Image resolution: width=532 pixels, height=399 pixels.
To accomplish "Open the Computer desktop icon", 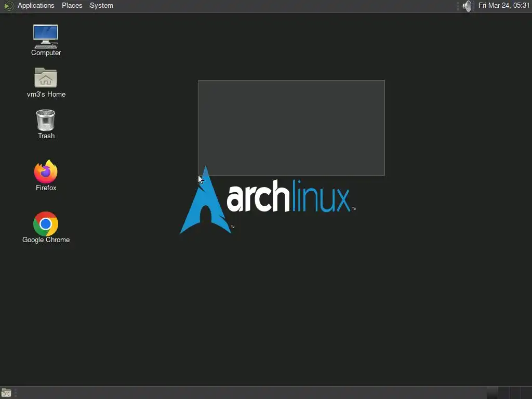I will click(46, 40).
